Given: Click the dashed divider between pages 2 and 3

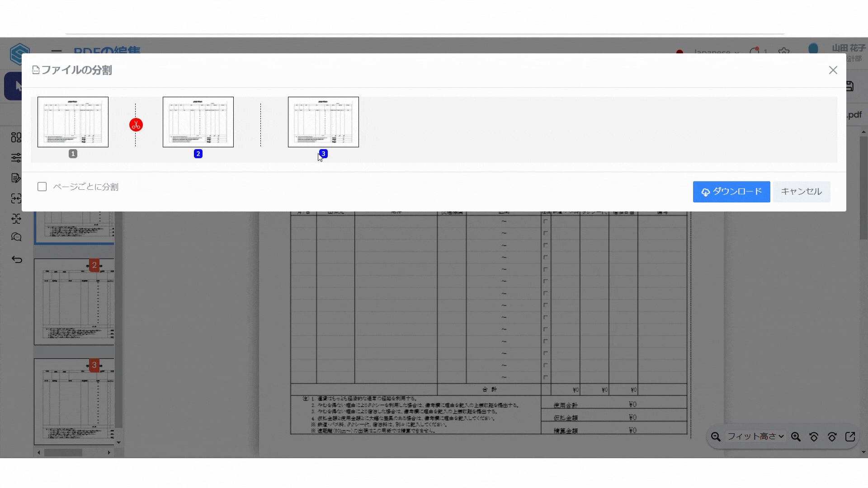Looking at the screenshot, I should coord(260,125).
